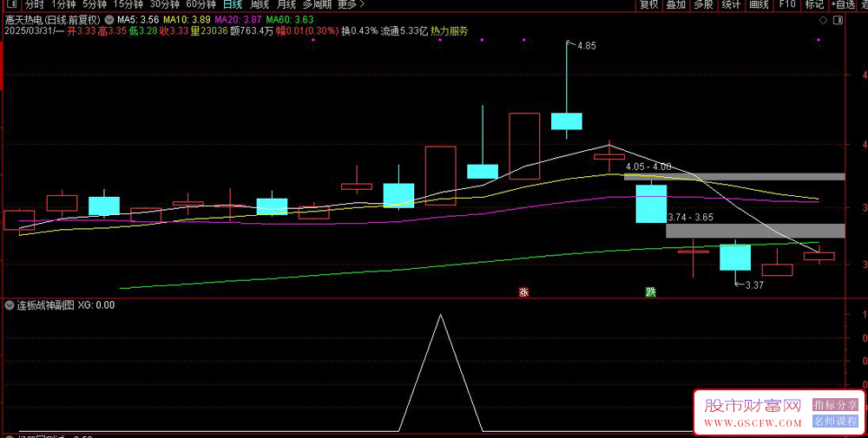
Task: Click the 标记 mark button
Action: click(814, 4)
